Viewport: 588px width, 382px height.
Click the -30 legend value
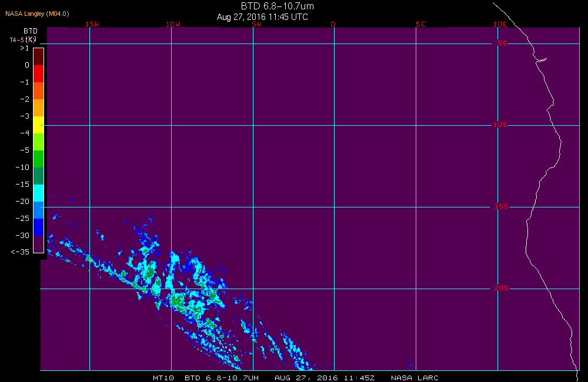tap(22, 236)
